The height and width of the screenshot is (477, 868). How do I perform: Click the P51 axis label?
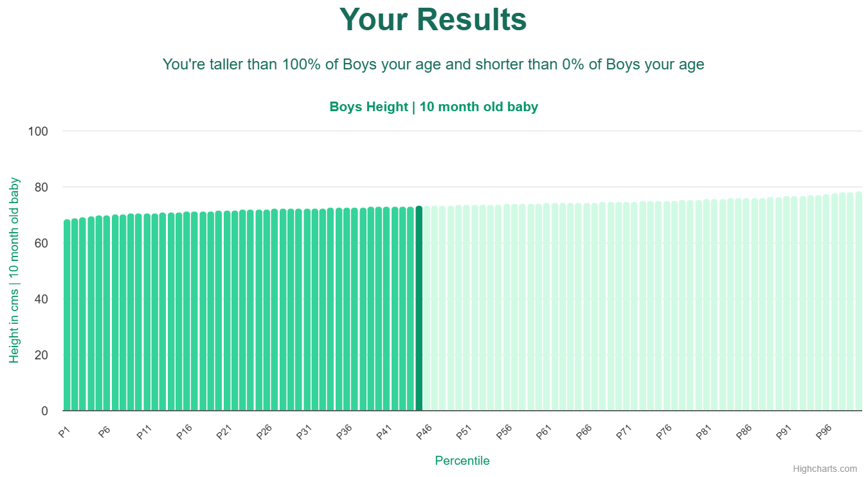pyautogui.click(x=464, y=432)
